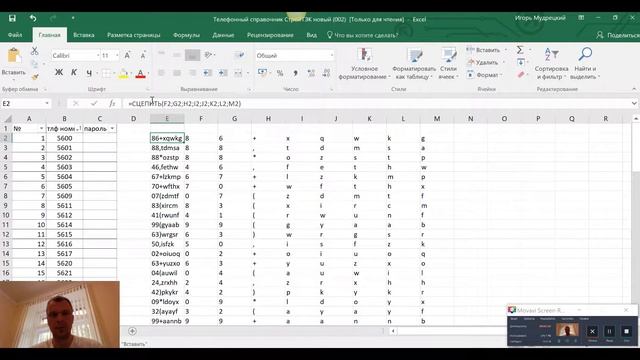
Task: Decrease font size with the small A icon
Action: tap(143, 55)
